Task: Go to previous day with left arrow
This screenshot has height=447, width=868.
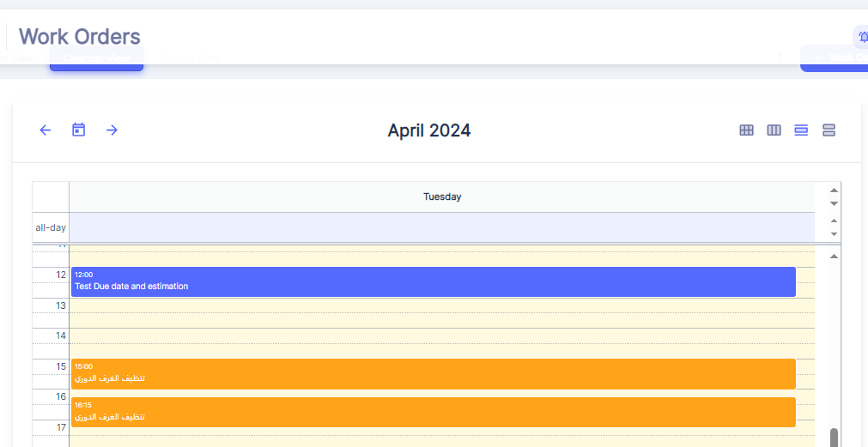Action: [x=46, y=130]
